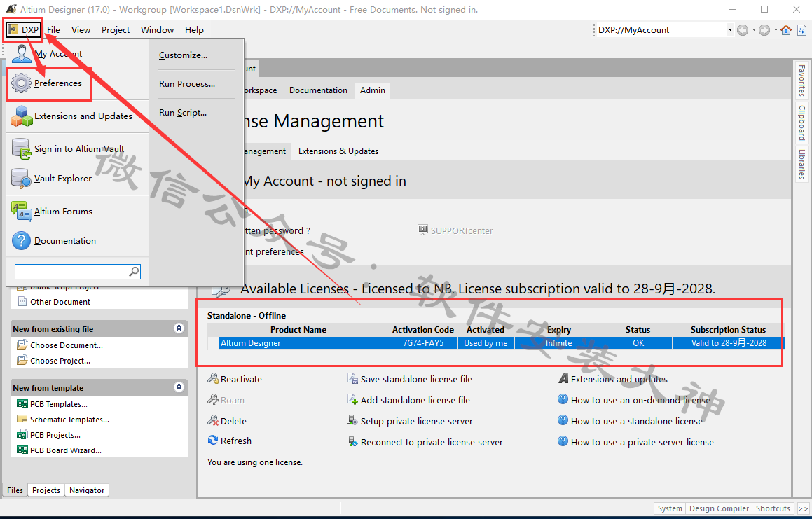Click the Save standalone license file icon

click(352, 379)
